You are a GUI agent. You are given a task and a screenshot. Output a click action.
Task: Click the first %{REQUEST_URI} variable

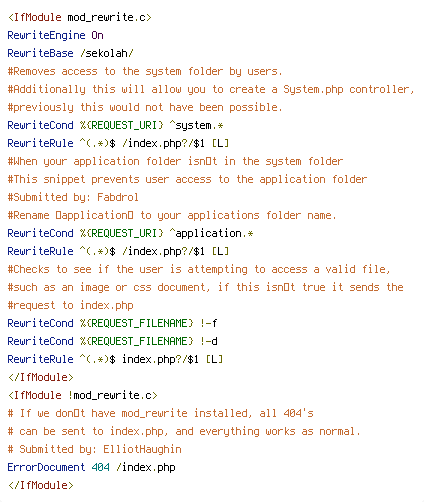click(122, 125)
